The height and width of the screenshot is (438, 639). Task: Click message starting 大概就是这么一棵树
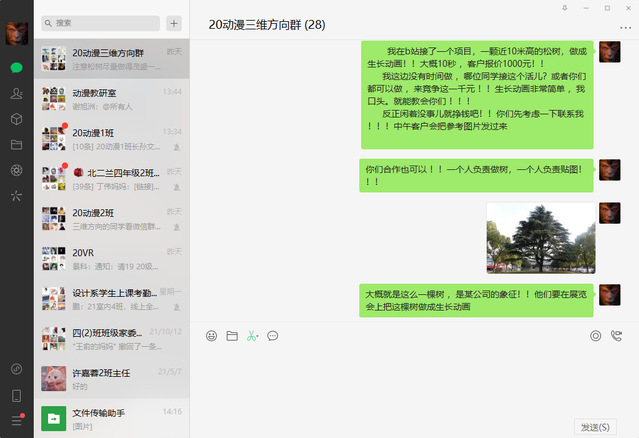pos(476,300)
